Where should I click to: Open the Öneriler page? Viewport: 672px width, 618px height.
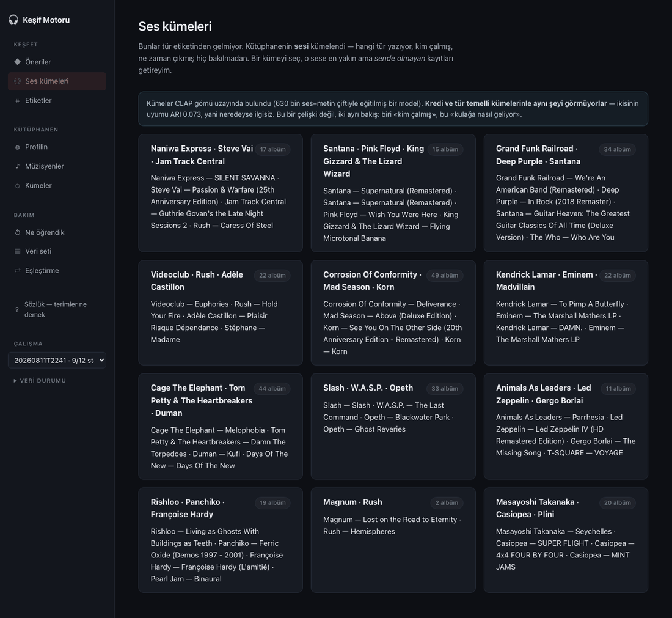point(57,62)
